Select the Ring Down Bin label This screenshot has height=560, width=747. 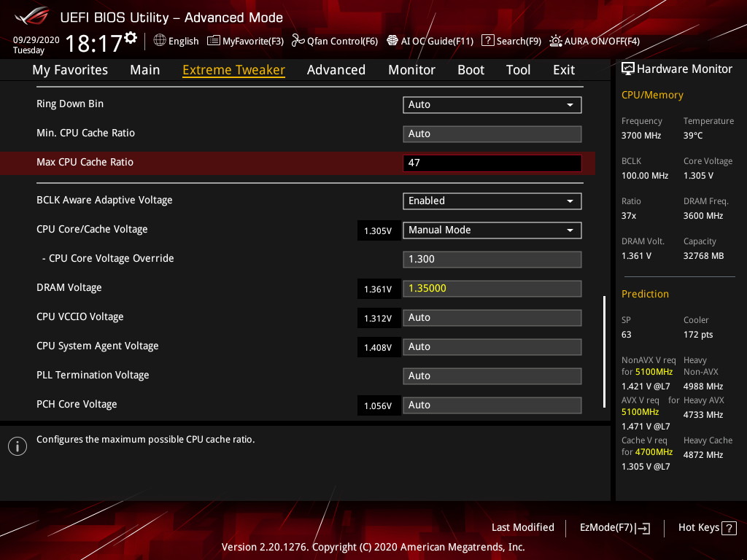point(70,104)
